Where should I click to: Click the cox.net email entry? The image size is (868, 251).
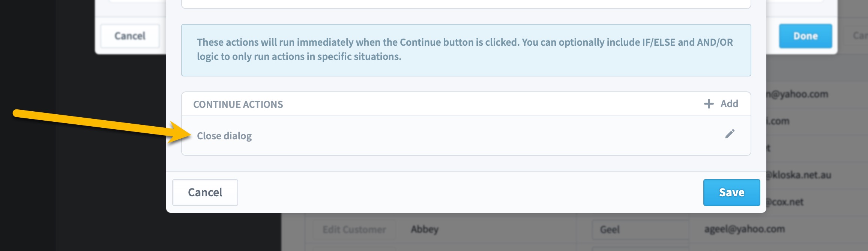pos(785,202)
